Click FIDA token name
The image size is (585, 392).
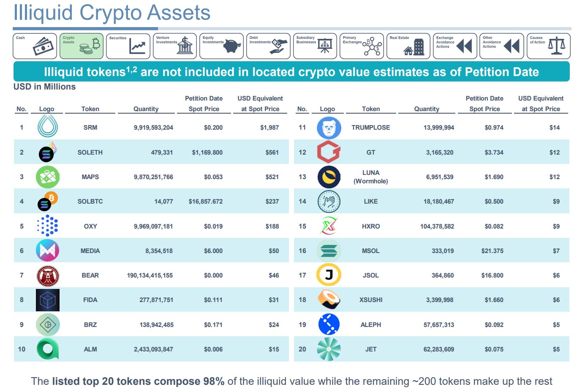[x=90, y=300]
